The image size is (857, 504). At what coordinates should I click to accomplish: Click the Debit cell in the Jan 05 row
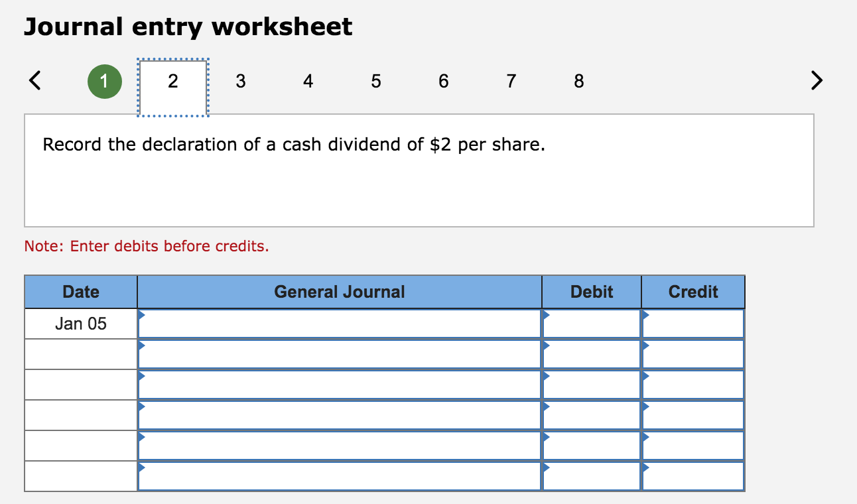tap(592, 324)
